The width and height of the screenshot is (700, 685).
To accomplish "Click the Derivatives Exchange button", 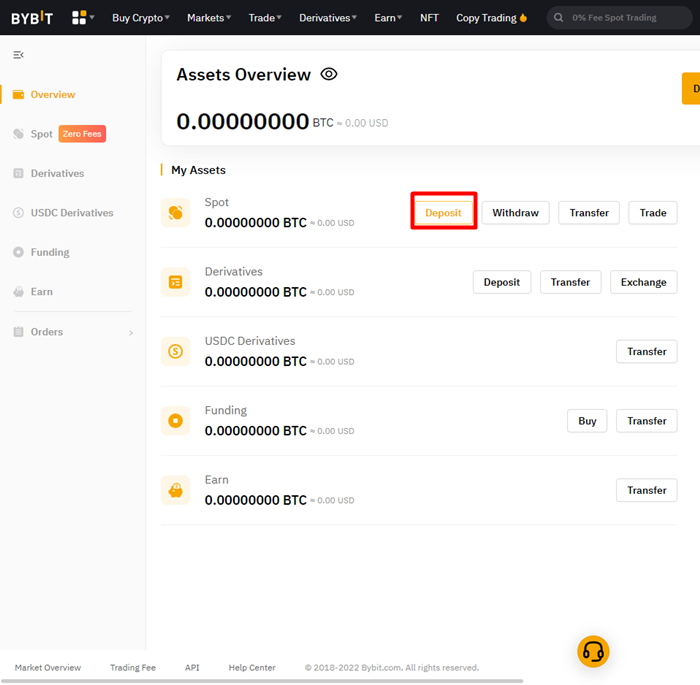I will point(643,282).
